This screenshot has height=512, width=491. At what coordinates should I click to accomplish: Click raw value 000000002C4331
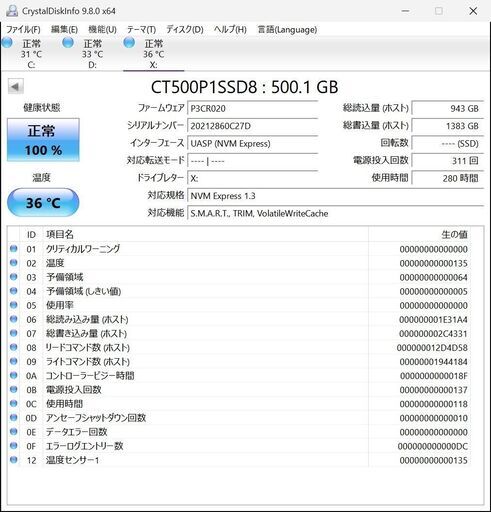click(433, 334)
